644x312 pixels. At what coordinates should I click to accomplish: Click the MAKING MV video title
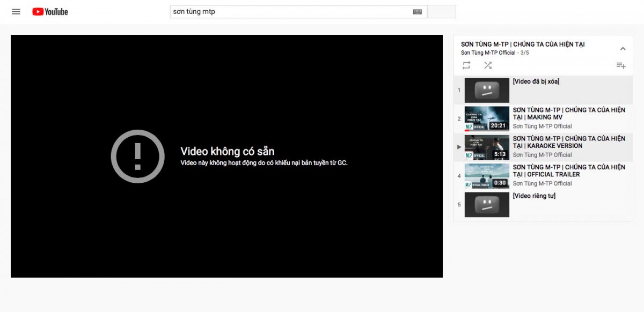coord(569,114)
